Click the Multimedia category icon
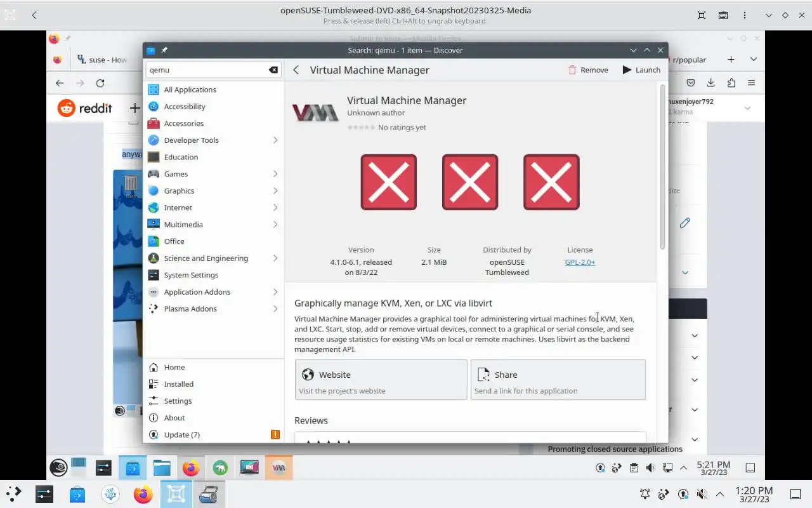This screenshot has height=508, width=812. [x=153, y=224]
